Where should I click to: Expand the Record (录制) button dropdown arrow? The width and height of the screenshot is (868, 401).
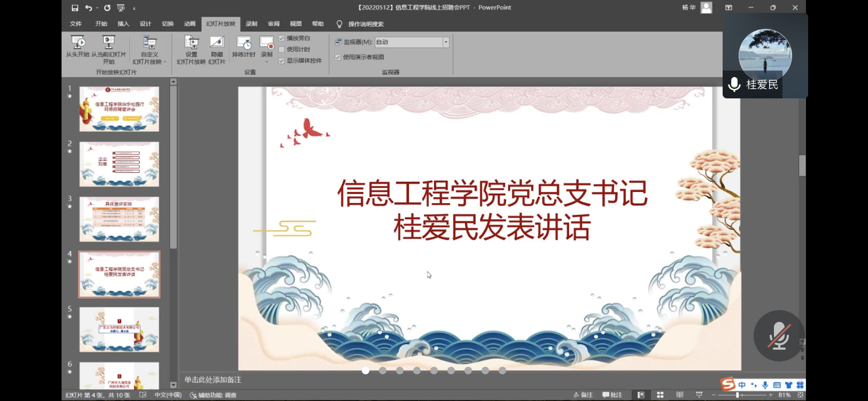pos(267,62)
